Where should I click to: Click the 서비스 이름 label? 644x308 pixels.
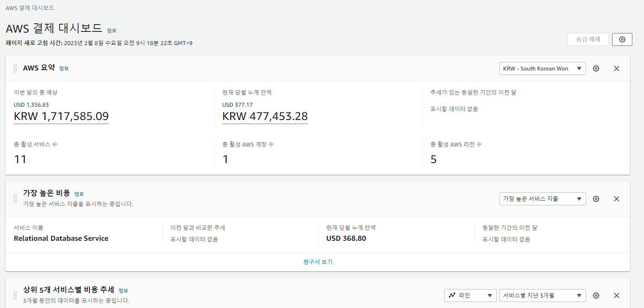29,228
